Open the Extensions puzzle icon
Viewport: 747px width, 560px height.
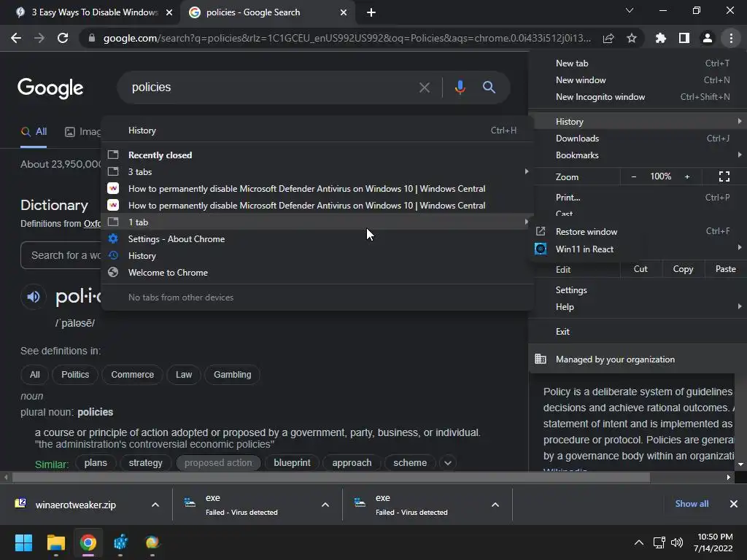click(x=660, y=38)
